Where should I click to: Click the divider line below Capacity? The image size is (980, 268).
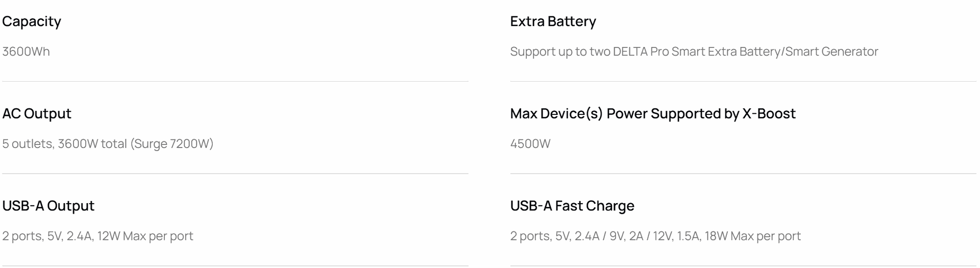235,81
